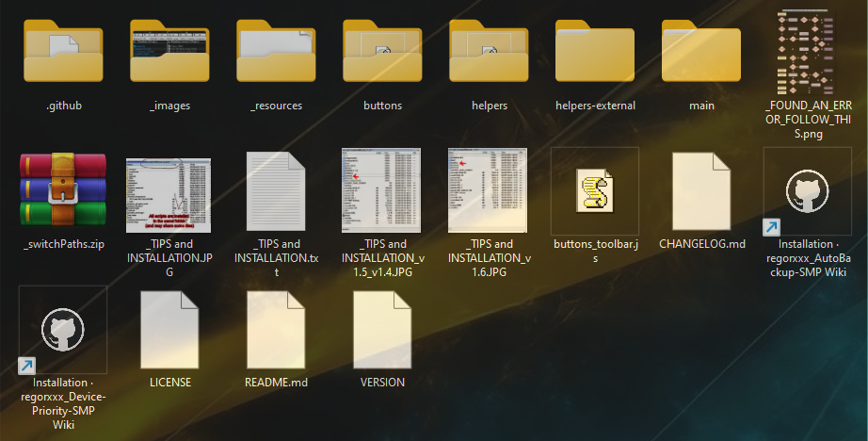This screenshot has height=441, width=868.
Task: Select _TIPS and INSTALLATION.txt file icon
Action: tap(276, 191)
